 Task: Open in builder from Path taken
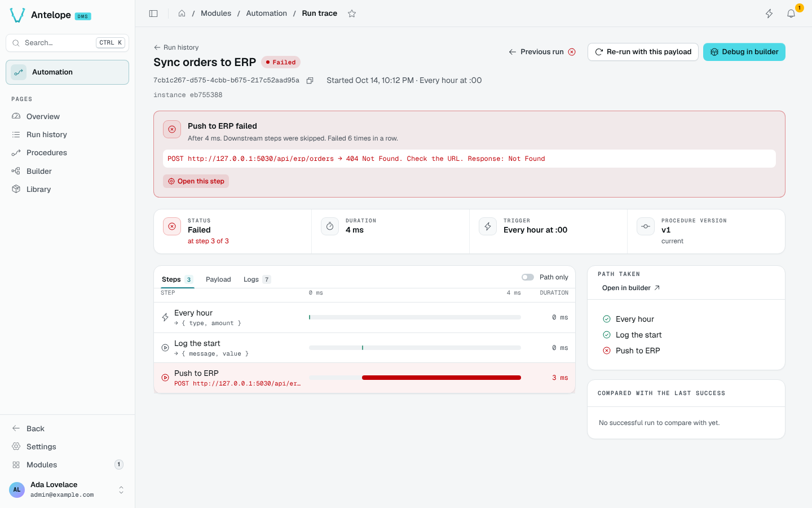(x=631, y=288)
